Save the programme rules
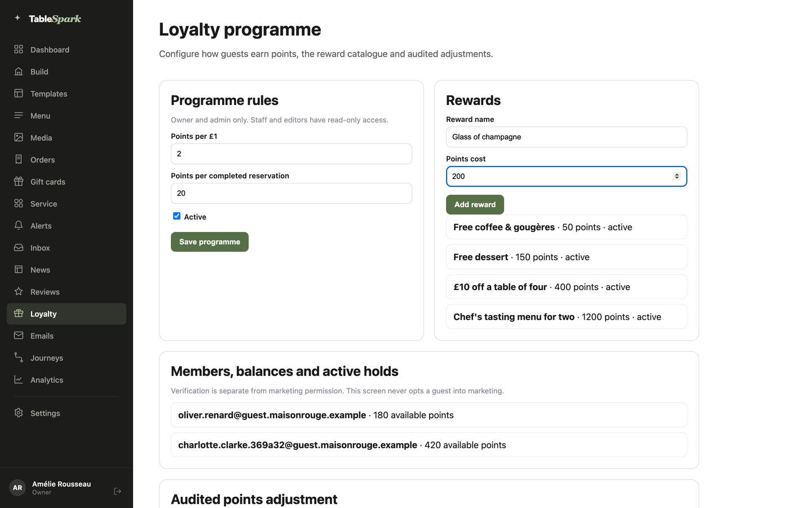The image size is (812, 508). 210,242
